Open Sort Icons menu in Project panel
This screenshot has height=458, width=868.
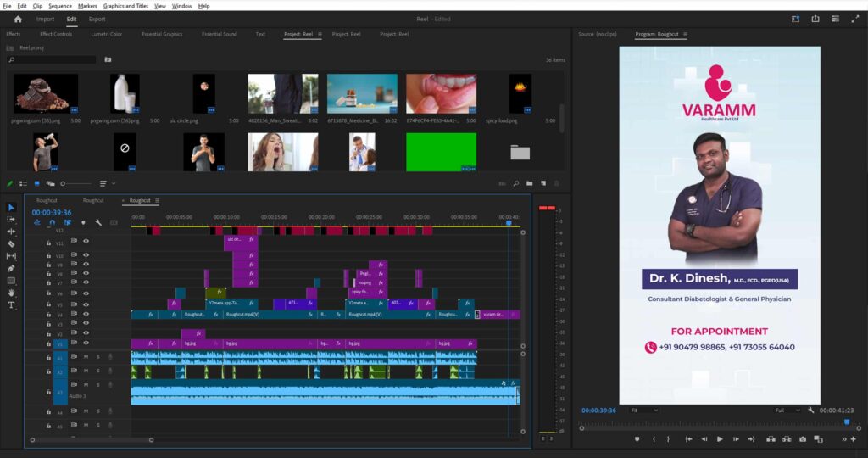105,183
